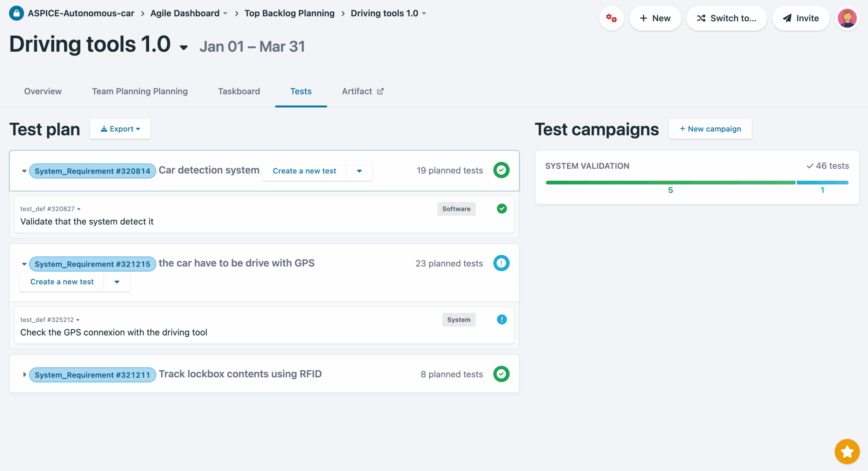The height and width of the screenshot is (471, 868).
Task: Click green check on RFID lockbox requirement
Action: [501, 374]
